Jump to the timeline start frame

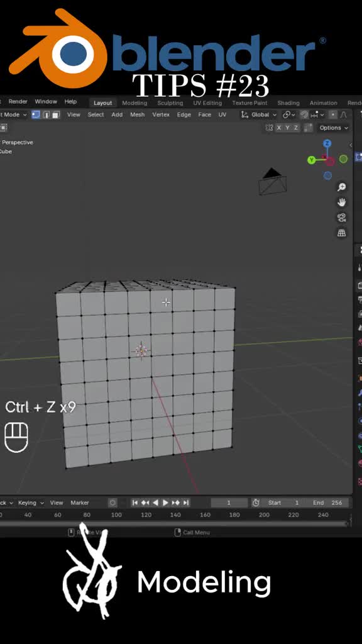click(x=134, y=502)
